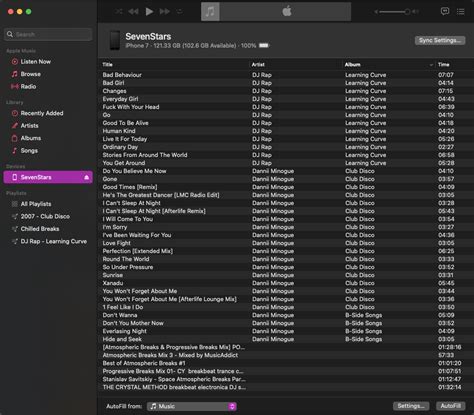Select Do You Believe Me Now
This screenshot has height=415, width=474.
click(286, 171)
